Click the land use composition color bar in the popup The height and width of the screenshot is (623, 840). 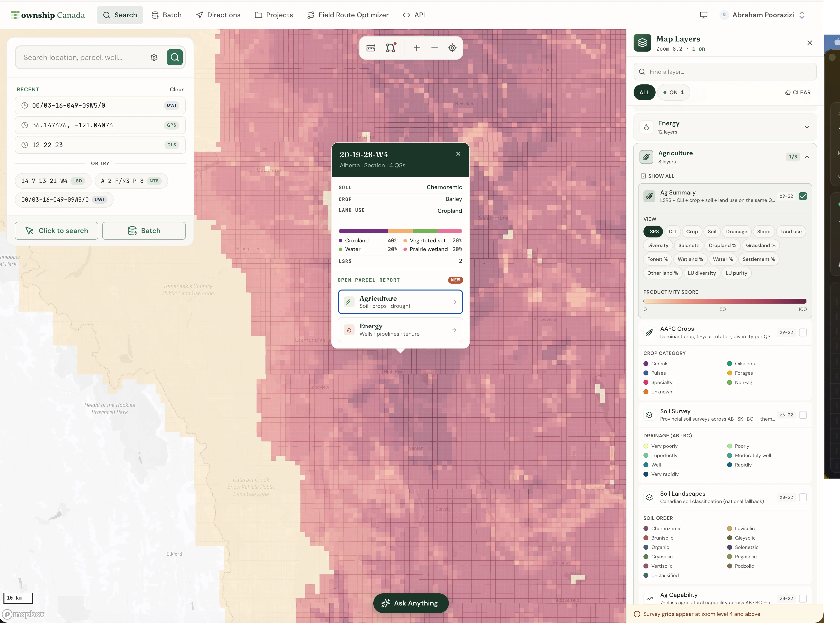(x=400, y=231)
